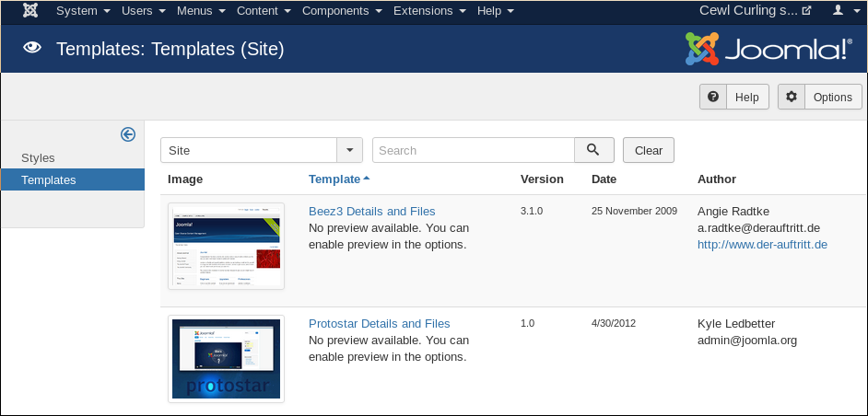Click the magnifying glass search button
This screenshot has height=416, width=868.
click(594, 150)
